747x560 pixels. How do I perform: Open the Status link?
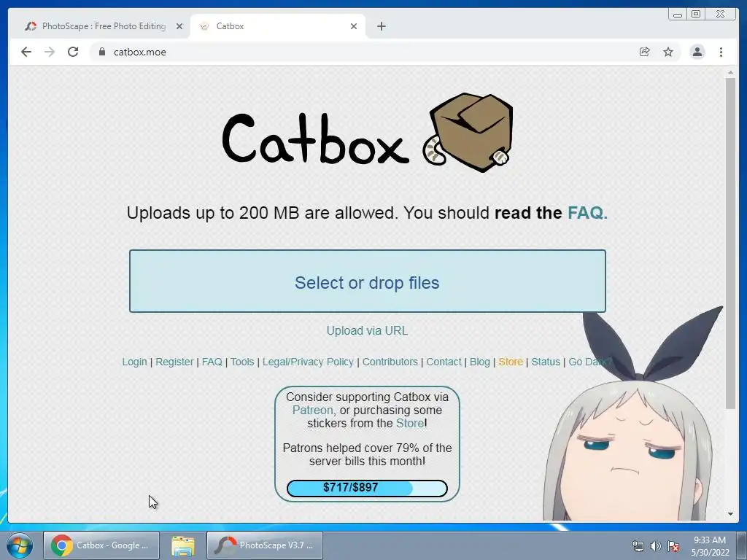546,362
